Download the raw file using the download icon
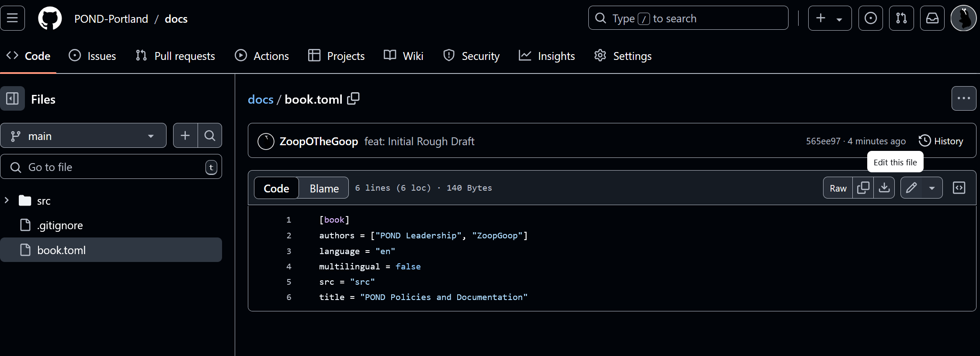This screenshot has height=356, width=980. point(884,188)
